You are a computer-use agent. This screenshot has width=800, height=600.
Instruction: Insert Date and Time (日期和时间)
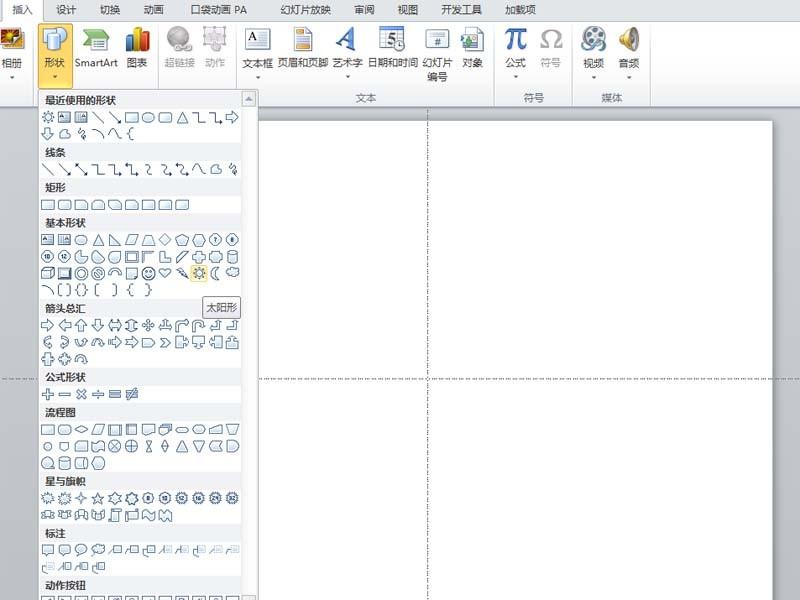click(393, 48)
